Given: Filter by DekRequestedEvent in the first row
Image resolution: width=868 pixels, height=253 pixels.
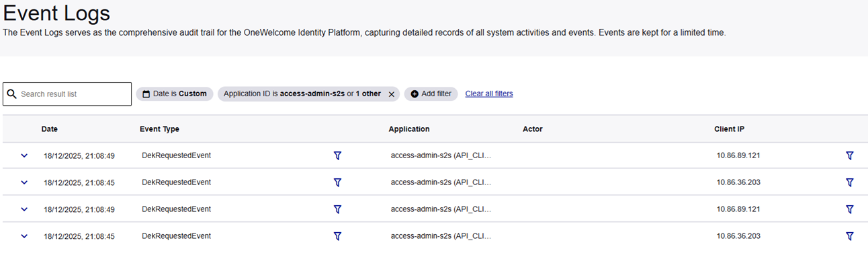Looking at the screenshot, I should pos(337,155).
